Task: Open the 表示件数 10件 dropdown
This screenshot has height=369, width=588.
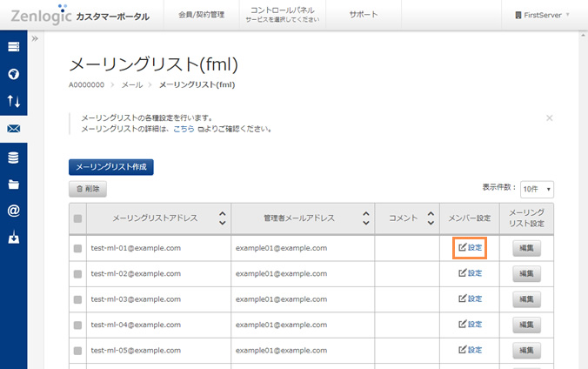Action: (537, 189)
